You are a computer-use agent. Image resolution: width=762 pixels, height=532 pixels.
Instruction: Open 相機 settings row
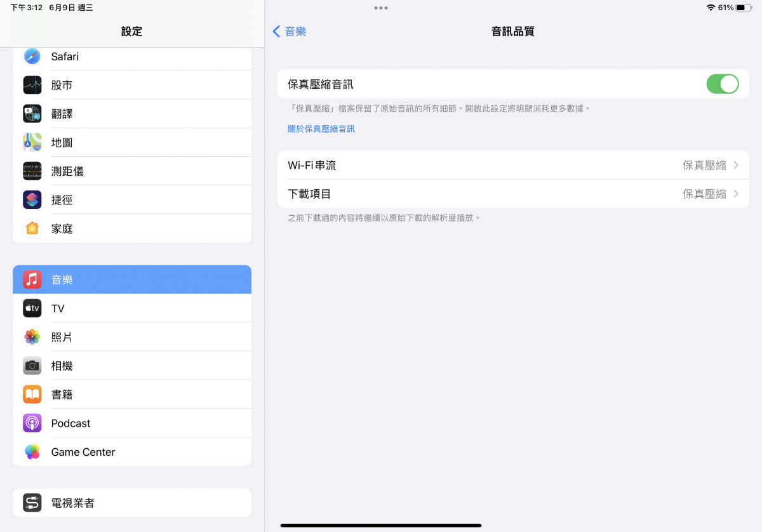(132, 366)
